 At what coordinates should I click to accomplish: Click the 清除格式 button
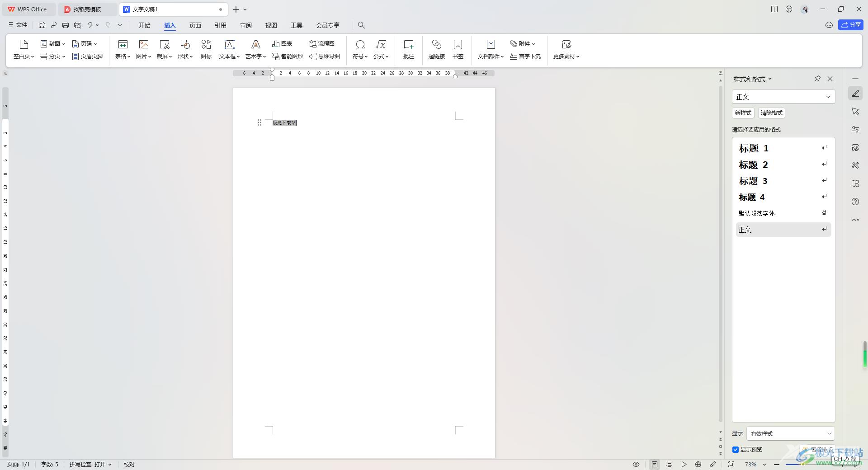[771, 113]
